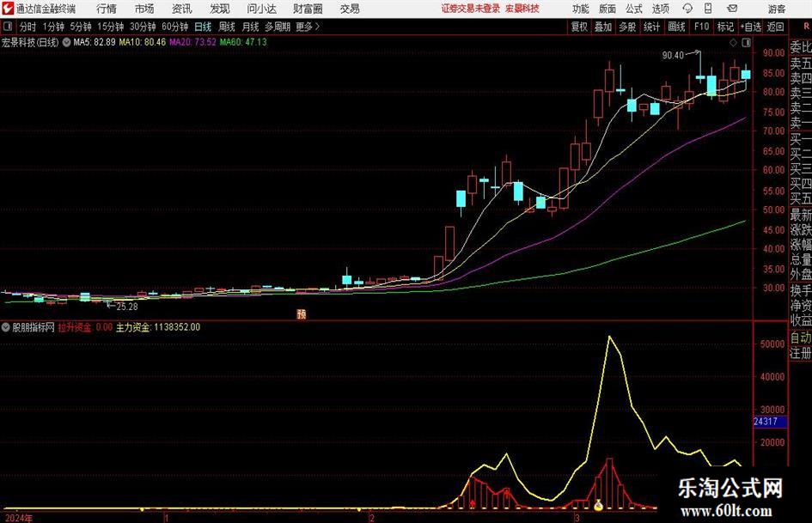The height and width of the screenshot is (523, 812).
Task: Open the 版面 menu
Action: [607, 9]
